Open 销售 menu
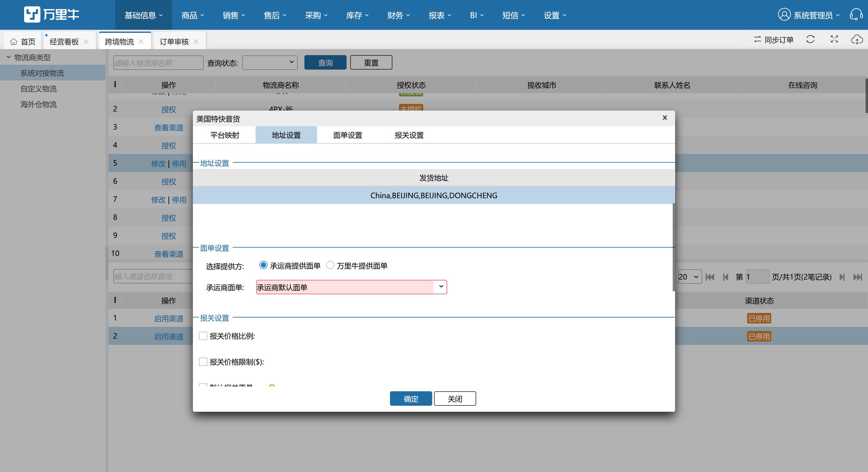 tap(234, 15)
